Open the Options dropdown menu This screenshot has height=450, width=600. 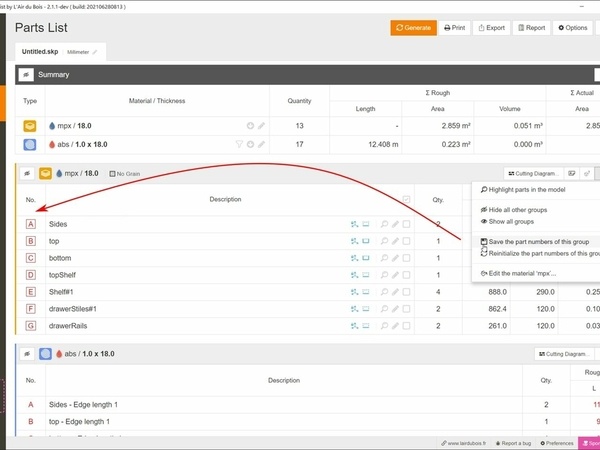[573, 27]
